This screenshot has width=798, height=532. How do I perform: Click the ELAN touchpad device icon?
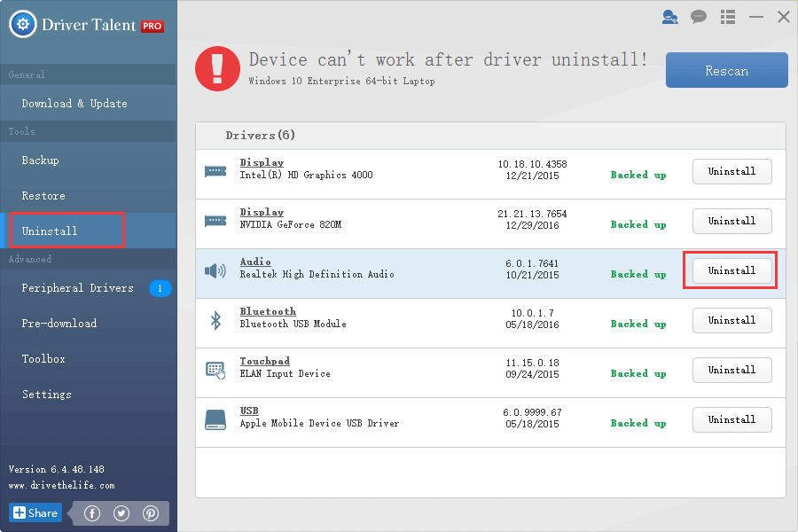pyautogui.click(x=215, y=370)
